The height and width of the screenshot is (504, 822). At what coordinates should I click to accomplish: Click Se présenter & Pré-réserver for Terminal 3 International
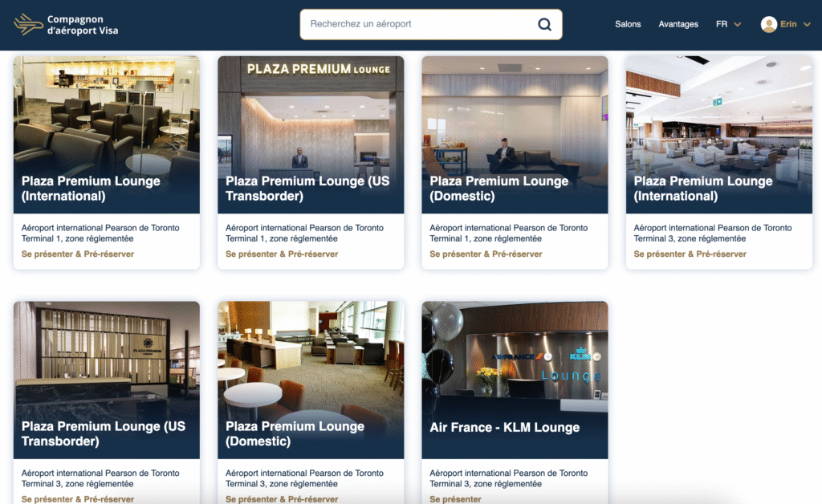pos(690,254)
